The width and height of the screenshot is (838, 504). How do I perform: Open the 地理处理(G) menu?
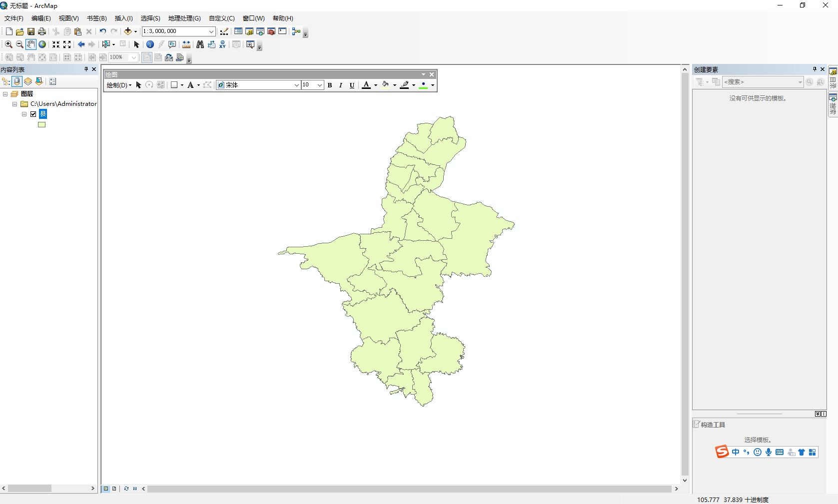(x=184, y=18)
